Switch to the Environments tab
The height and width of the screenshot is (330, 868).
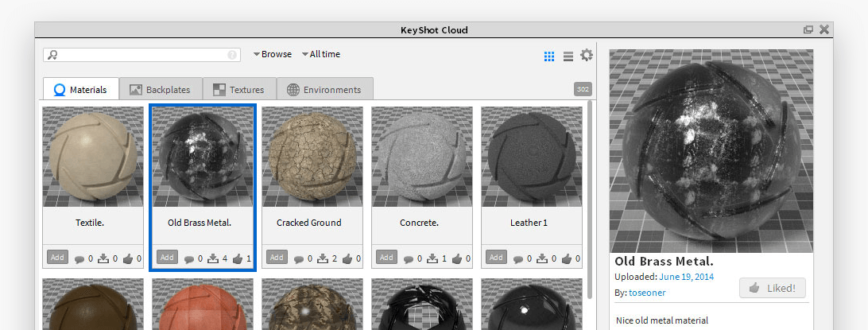pos(324,89)
